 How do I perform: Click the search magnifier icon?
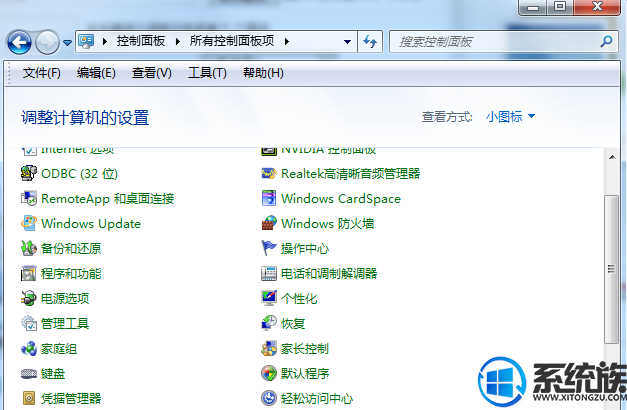pos(606,41)
